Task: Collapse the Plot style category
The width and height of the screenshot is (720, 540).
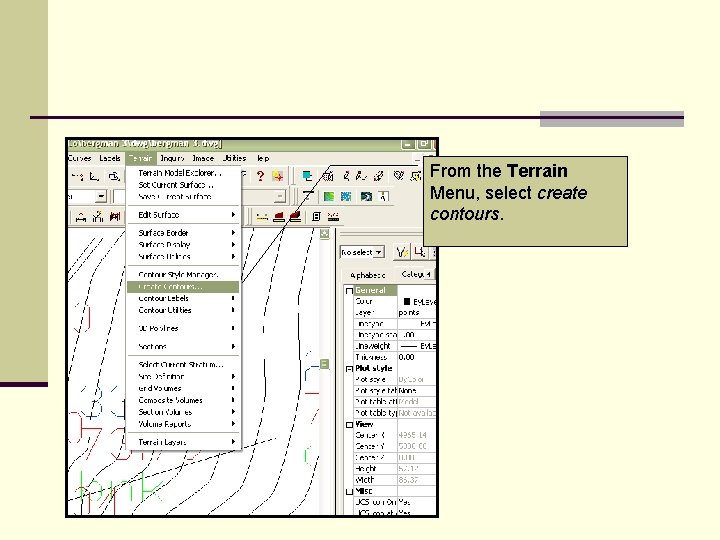Action: click(x=349, y=369)
